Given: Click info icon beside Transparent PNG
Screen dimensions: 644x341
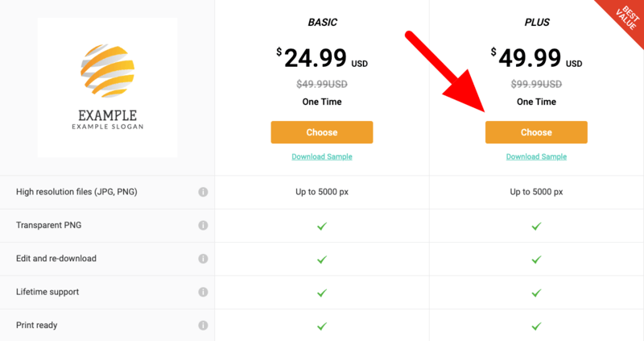Looking at the screenshot, I should (x=203, y=226).
